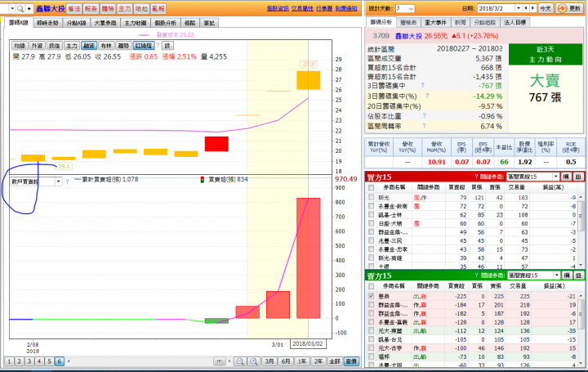Check the 凱基-台北 row checkbox
The height and width of the screenshot is (372, 588).
[x=371, y=339]
